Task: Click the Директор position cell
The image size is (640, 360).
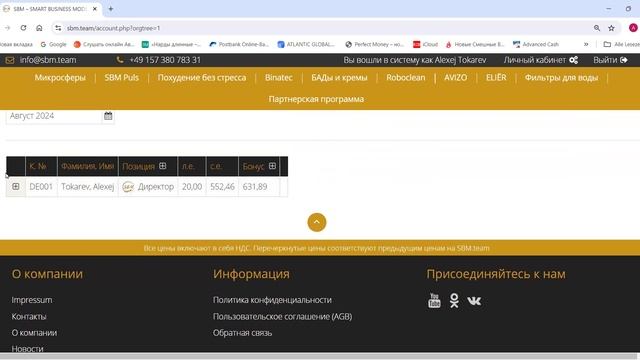Action: 148,187
